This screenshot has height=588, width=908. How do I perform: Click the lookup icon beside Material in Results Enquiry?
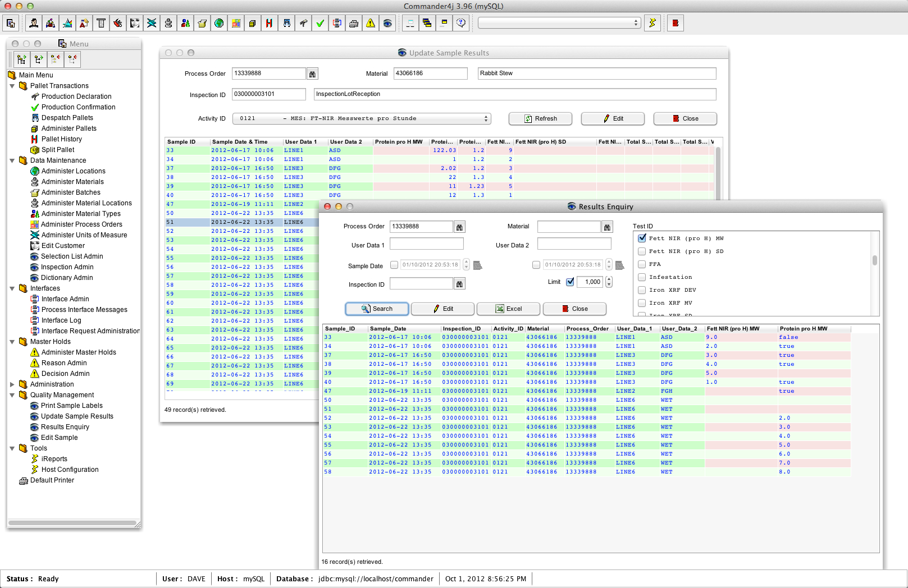pos(607,227)
